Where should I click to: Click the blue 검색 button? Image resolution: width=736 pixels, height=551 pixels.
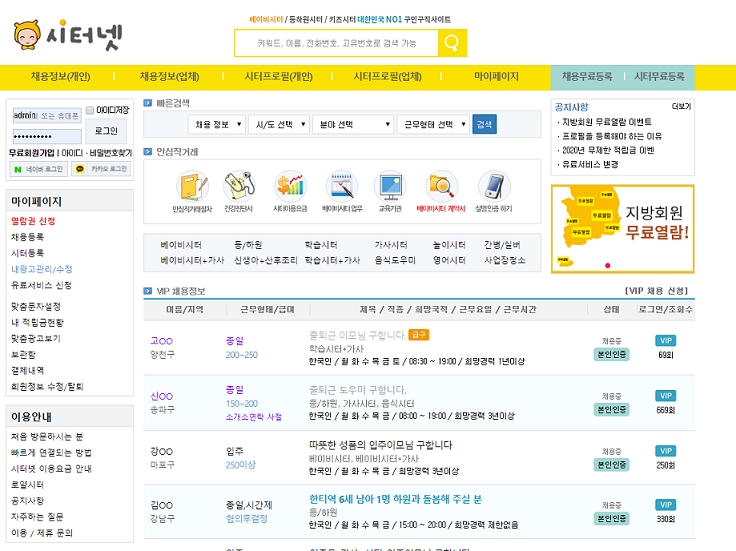click(x=484, y=124)
